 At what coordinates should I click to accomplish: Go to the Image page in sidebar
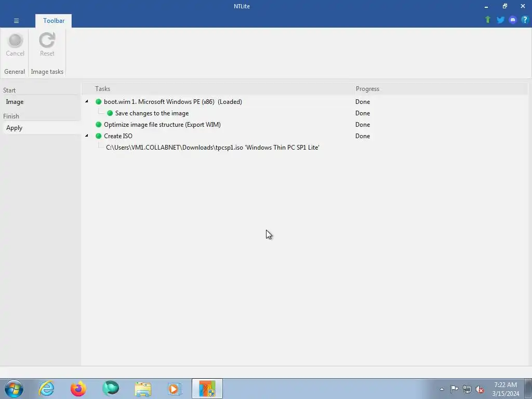41,102
